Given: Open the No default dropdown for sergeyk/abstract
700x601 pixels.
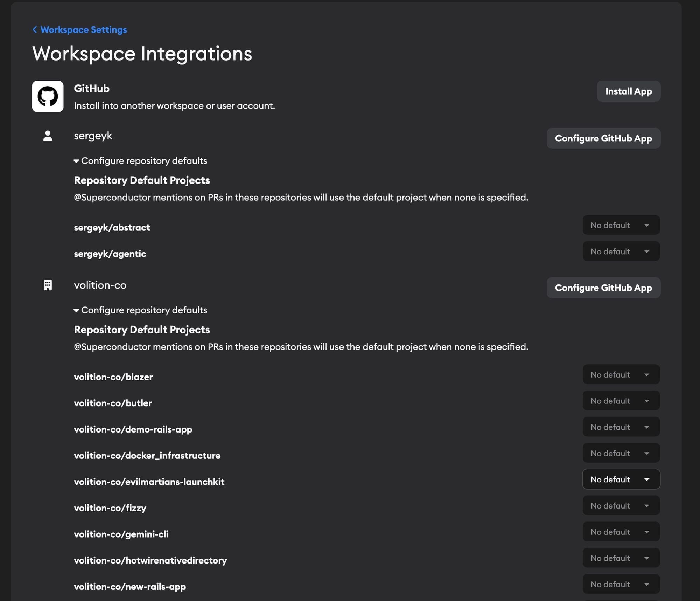Looking at the screenshot, I should [621, 225].
